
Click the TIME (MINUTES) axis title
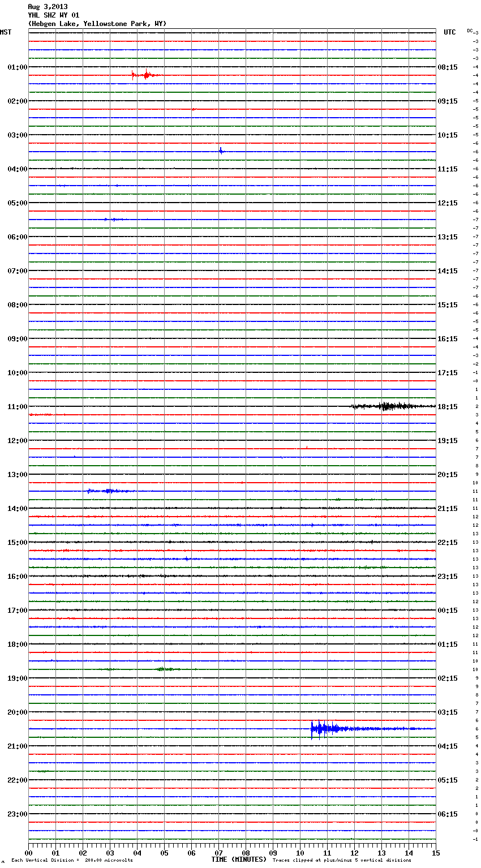239,860
